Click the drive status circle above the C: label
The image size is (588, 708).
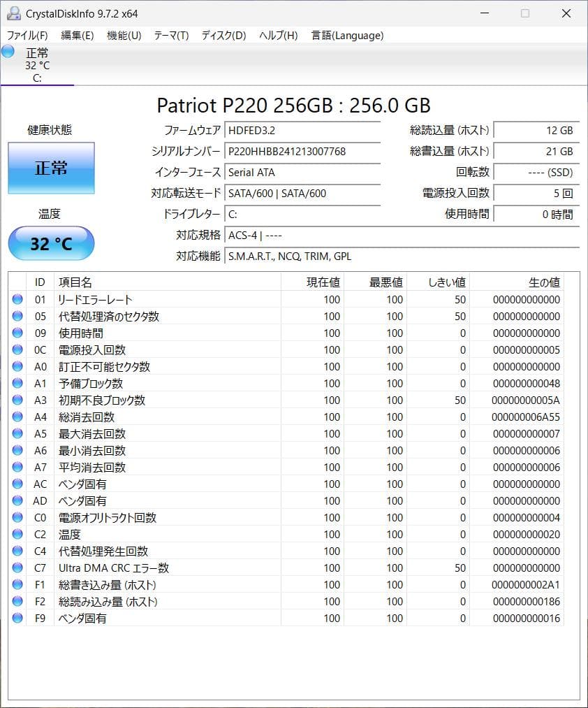tap(7, 51)
